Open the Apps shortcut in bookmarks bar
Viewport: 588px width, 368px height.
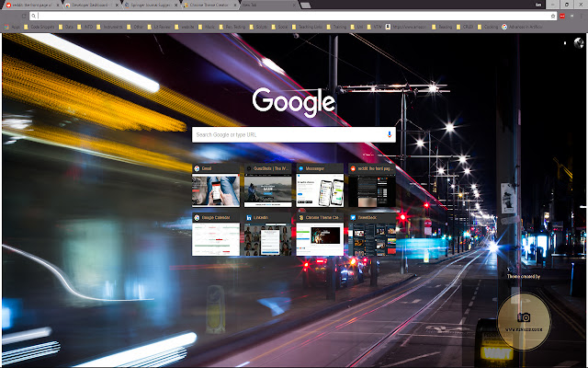click(x=12, y=27)
